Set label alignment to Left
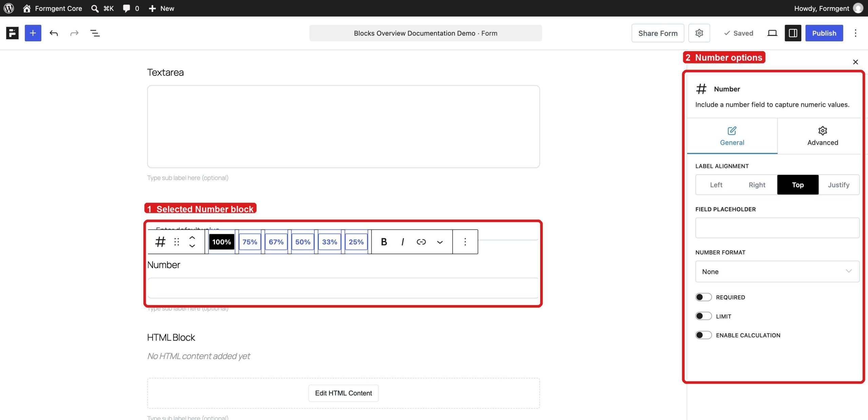Image resolution: width=868 pixels, height=420 pixels. click(716, 185)
